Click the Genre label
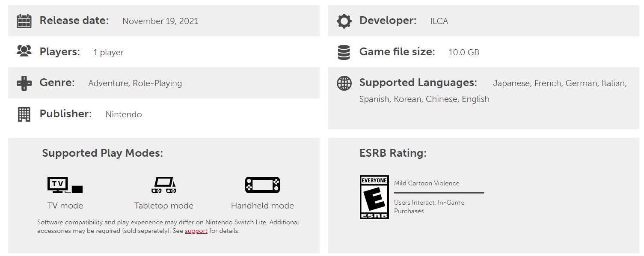The image size is (644, 256). tap(57, 83)
